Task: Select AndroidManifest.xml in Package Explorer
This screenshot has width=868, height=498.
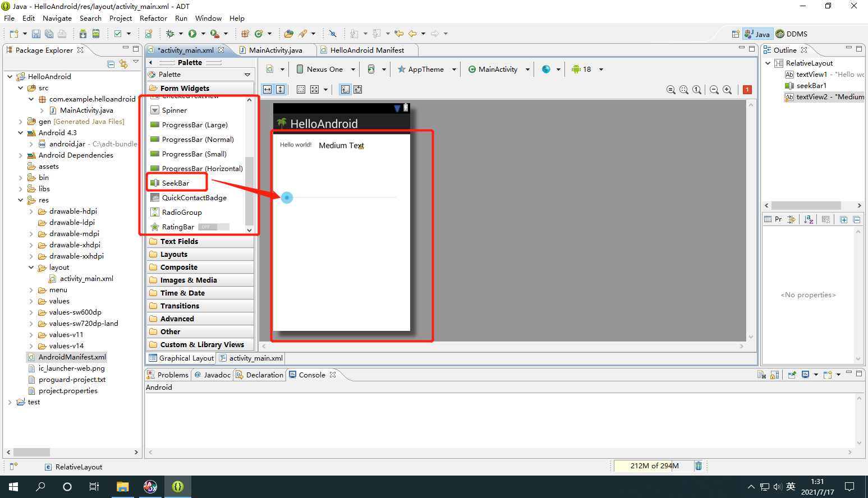Action: (x=67, y=357)
